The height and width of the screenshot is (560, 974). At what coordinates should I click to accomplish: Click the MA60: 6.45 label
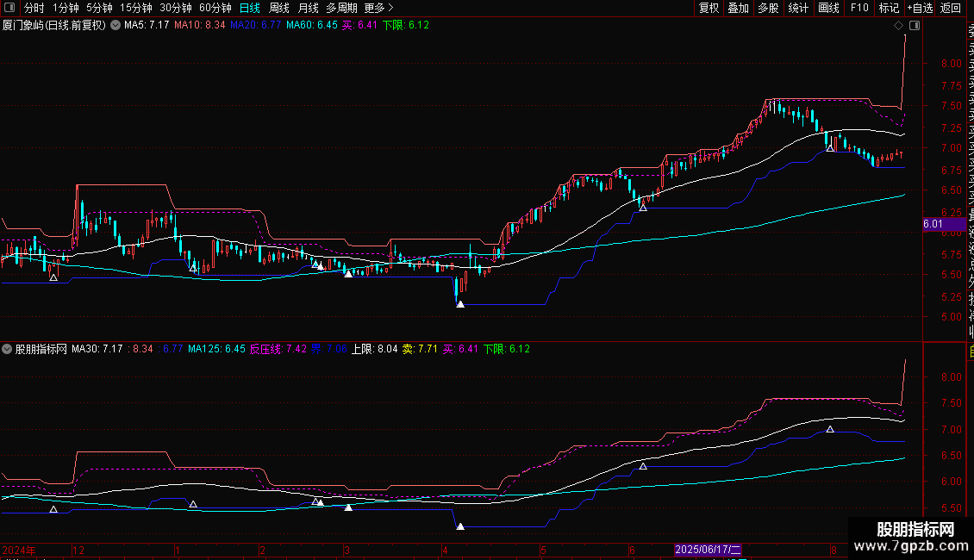(x=312, y=26)
